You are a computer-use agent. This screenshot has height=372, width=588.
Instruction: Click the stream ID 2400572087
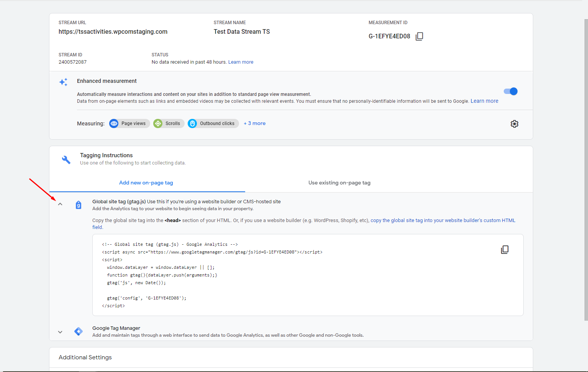[x=73, y=62]
